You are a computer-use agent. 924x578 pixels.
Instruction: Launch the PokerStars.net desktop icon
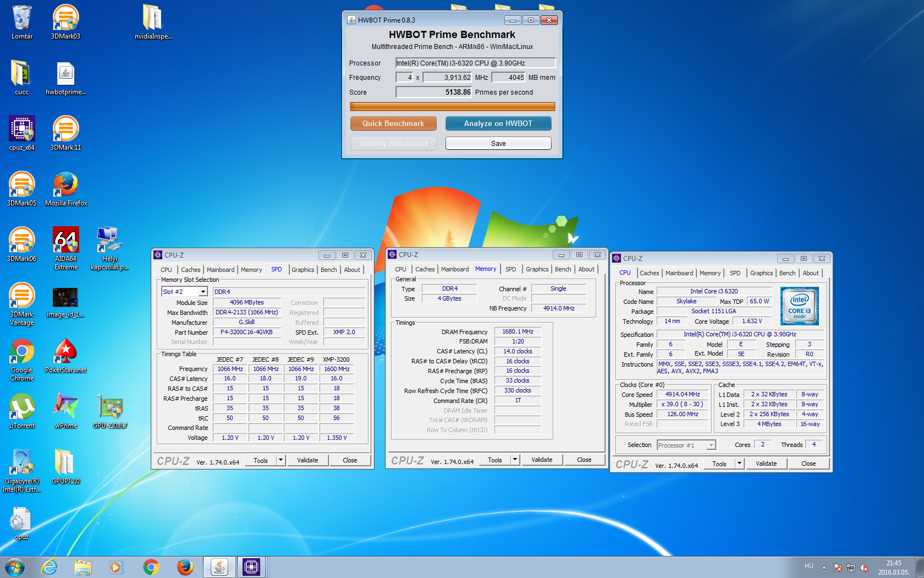point(66,356)
